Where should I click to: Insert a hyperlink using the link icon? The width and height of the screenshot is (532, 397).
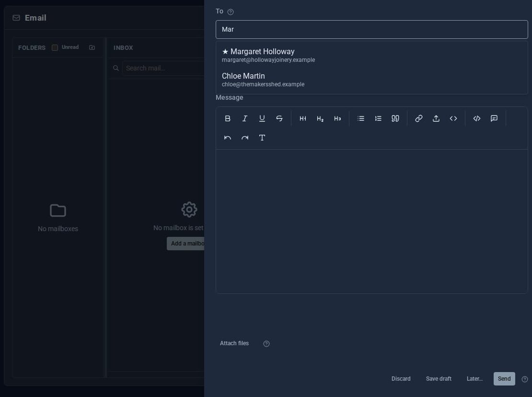[x=419, y=118]
